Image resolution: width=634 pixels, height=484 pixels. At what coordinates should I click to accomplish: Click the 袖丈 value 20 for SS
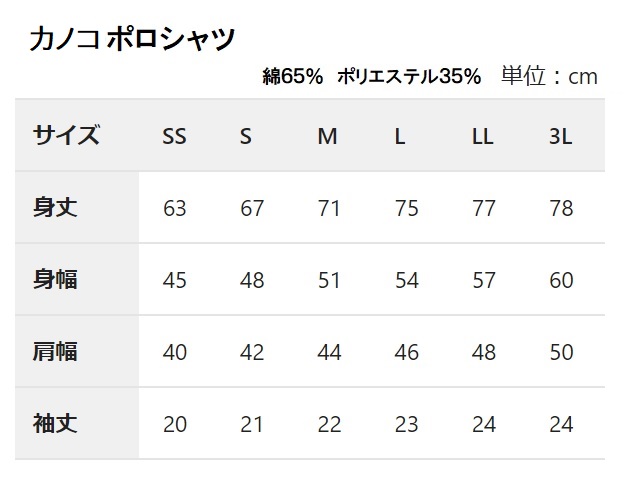tap(175, 424)
